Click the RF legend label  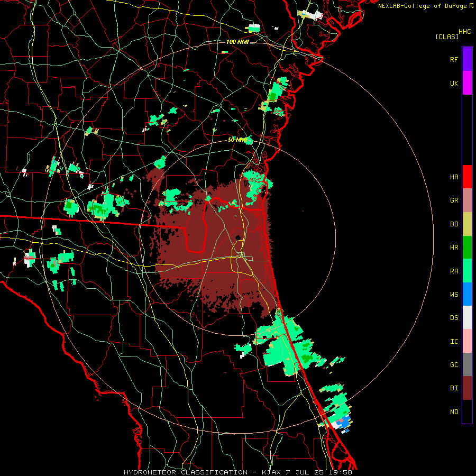(454, 59)
